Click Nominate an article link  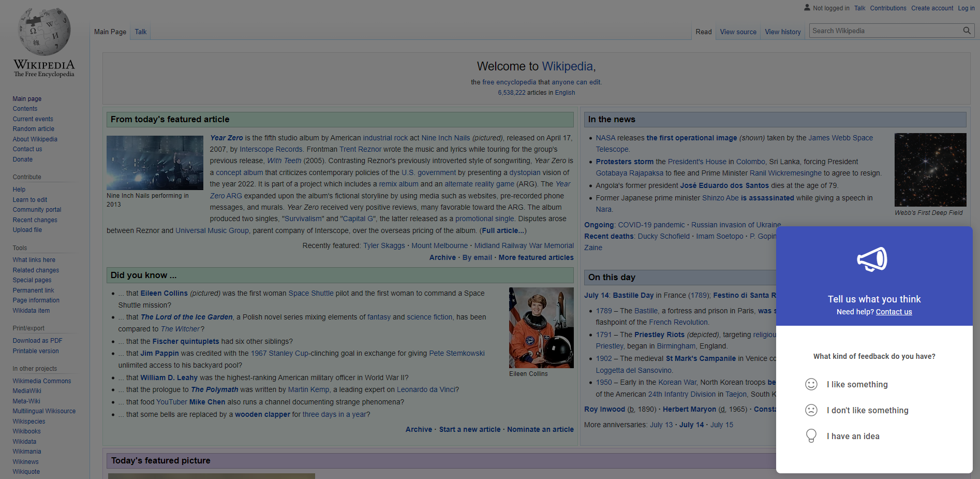[x=540, y=429]
